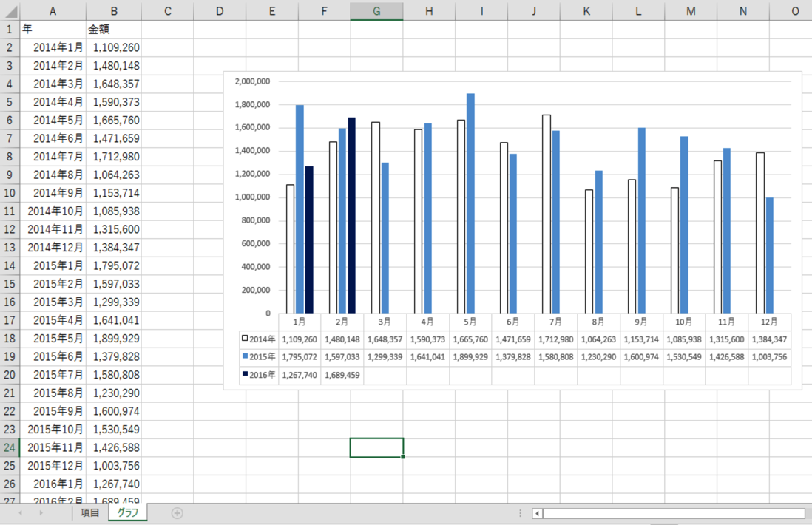
Task: Select cell with value 1,597,033 in column B
Action: coord(114,284)
